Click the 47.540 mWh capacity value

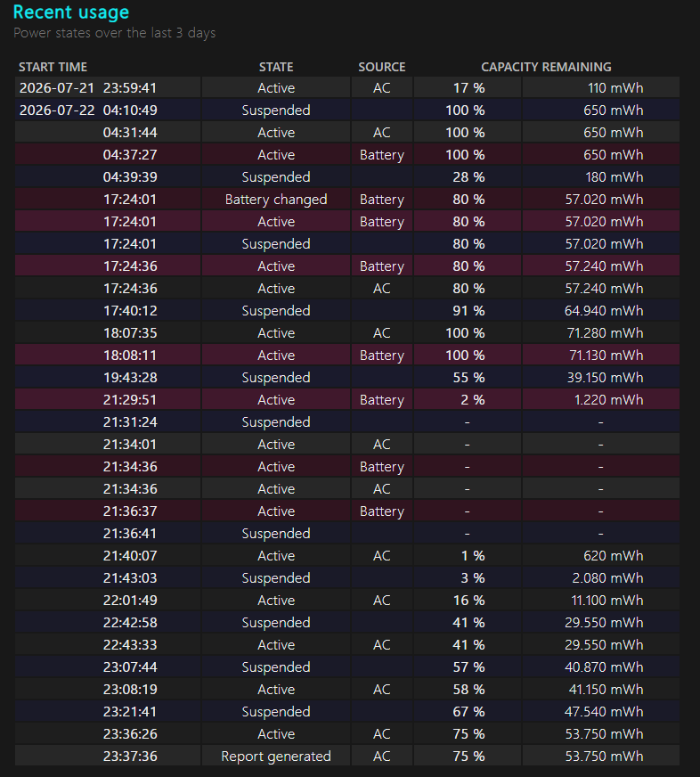click(604, 712)
